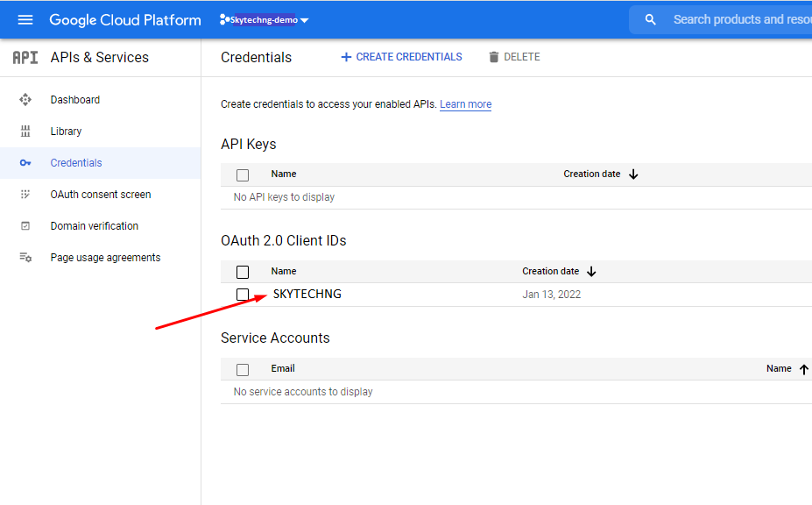Open the Learn more link
812x505 pixels.
(465, 104)
